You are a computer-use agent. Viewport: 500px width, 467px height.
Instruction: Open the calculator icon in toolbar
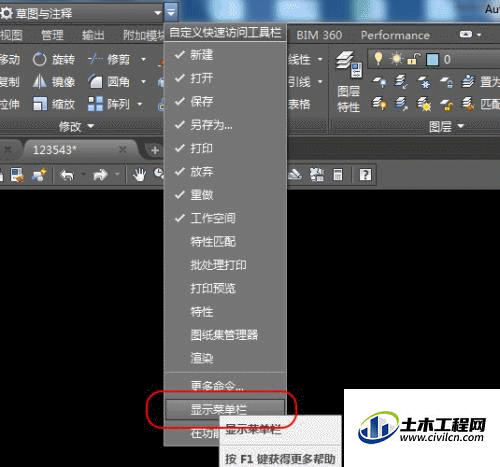coord(338,175)
